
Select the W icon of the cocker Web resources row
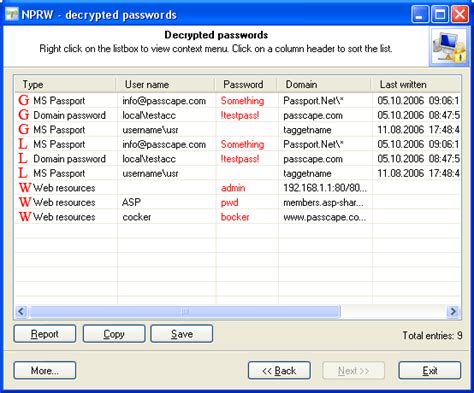point(25,217)
